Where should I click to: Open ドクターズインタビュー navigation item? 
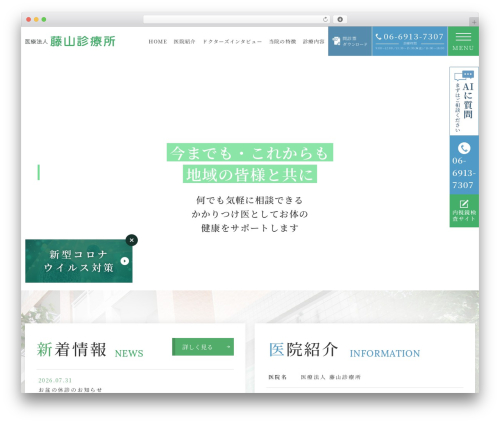click(232, 42)
